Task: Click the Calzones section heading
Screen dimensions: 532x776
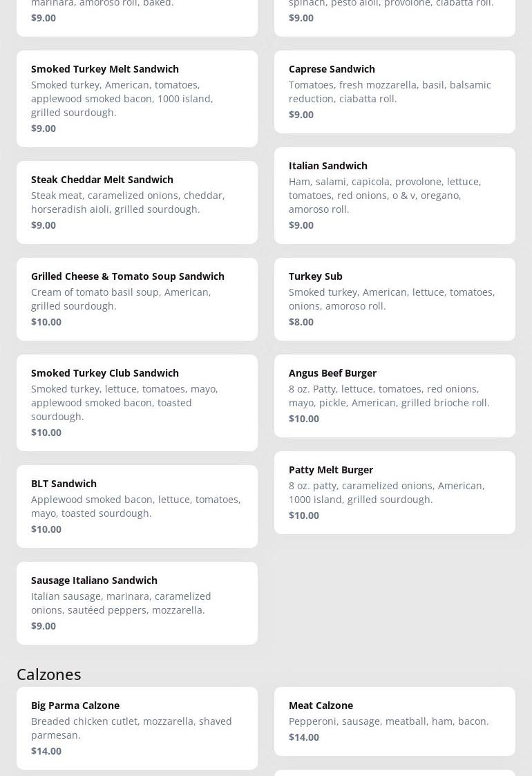Action: (49, 674)
